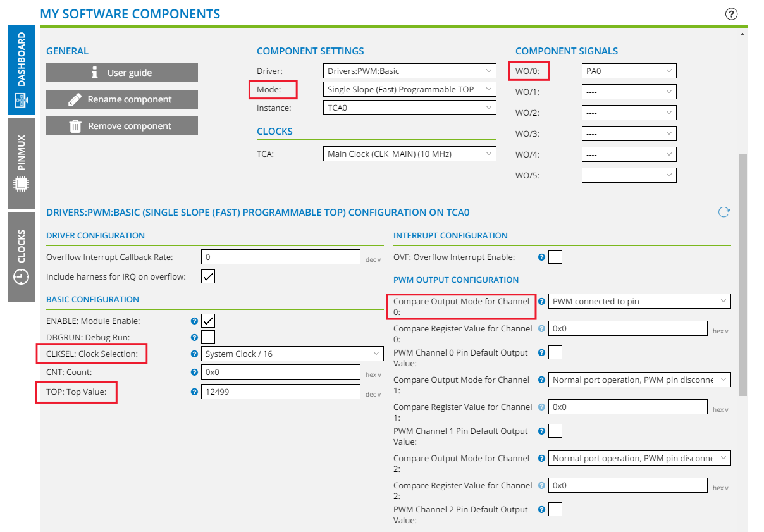Open the User guide button
The width and height of the screenshot is (764, 532).
click(122, 73)
